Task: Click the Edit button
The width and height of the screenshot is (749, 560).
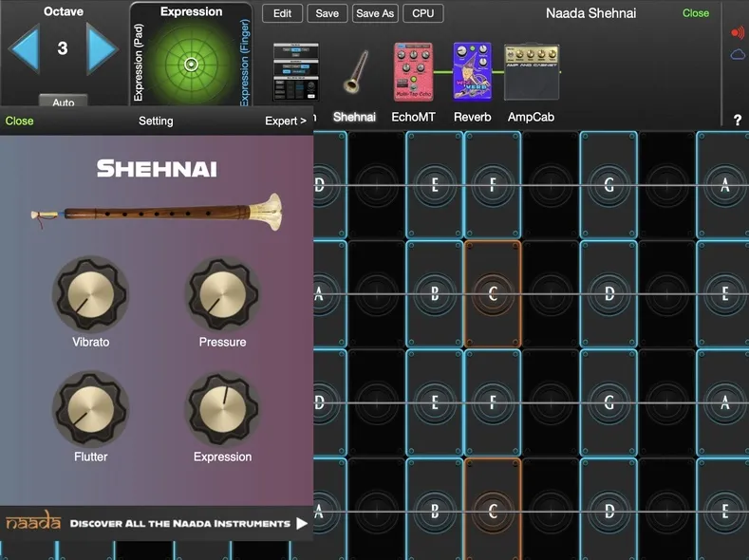Action: pos(282,13)
